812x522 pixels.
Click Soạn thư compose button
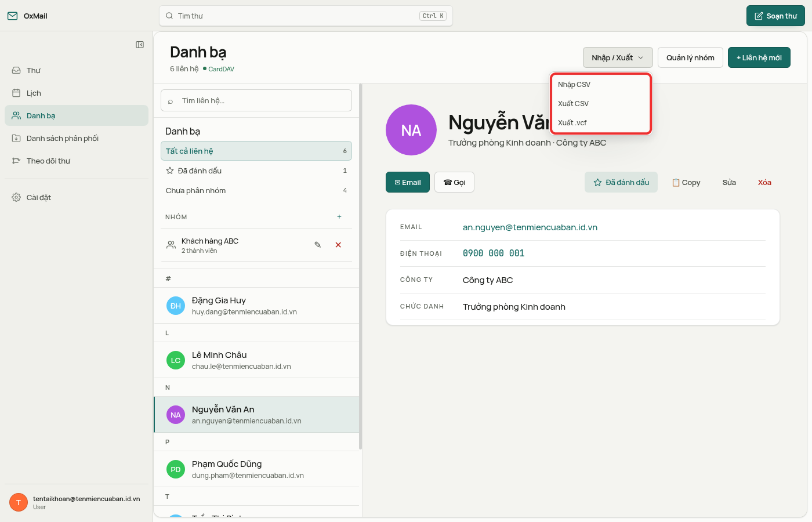coord(775,16)
